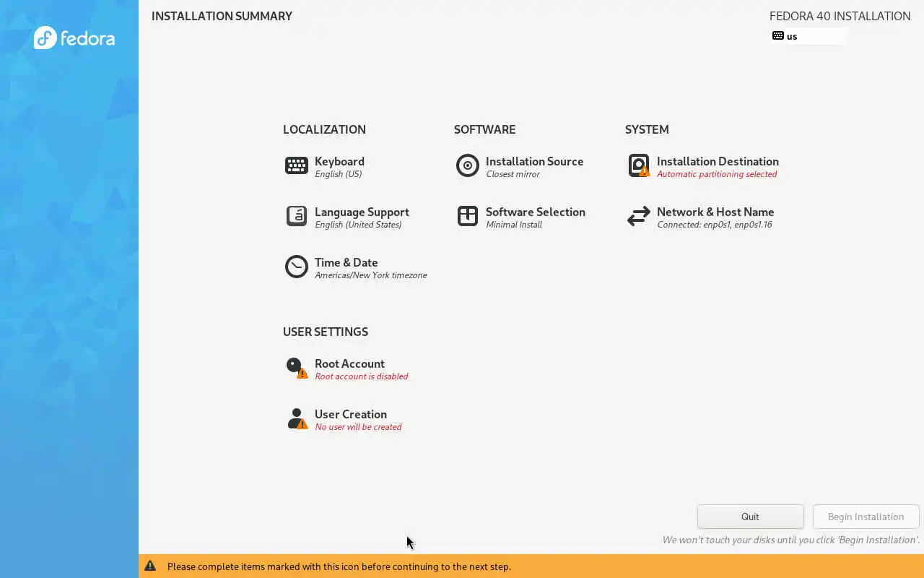Click 'No user will be created' text
924x578 pixels.
pyautogui.click(x=358, y=427)
